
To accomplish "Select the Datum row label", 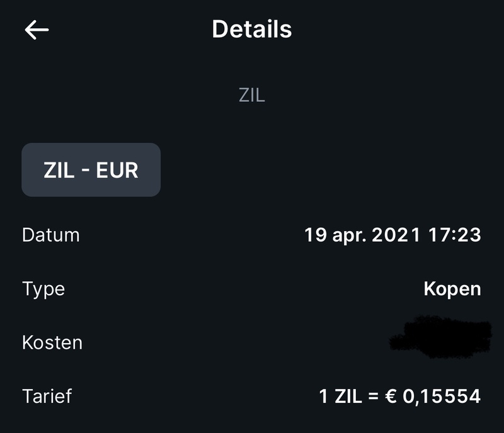I will 51,235.
